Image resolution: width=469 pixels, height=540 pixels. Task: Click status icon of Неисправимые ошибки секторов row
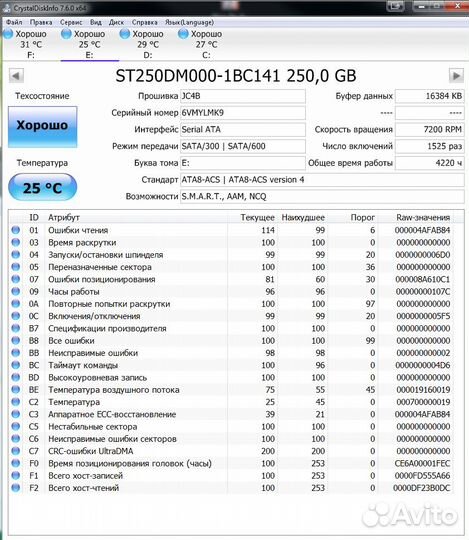15,438
